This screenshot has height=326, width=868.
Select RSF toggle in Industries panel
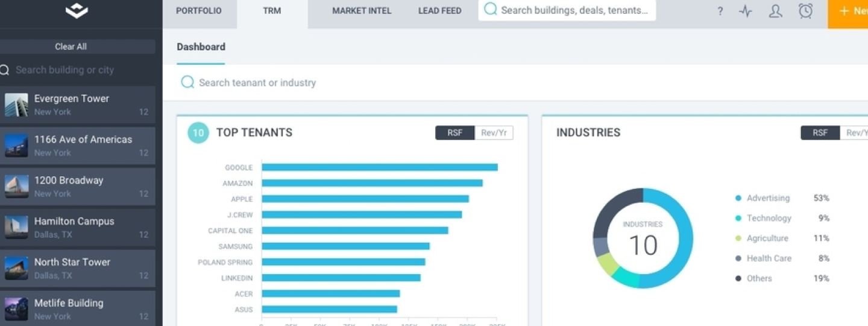(x=820, y=133)
